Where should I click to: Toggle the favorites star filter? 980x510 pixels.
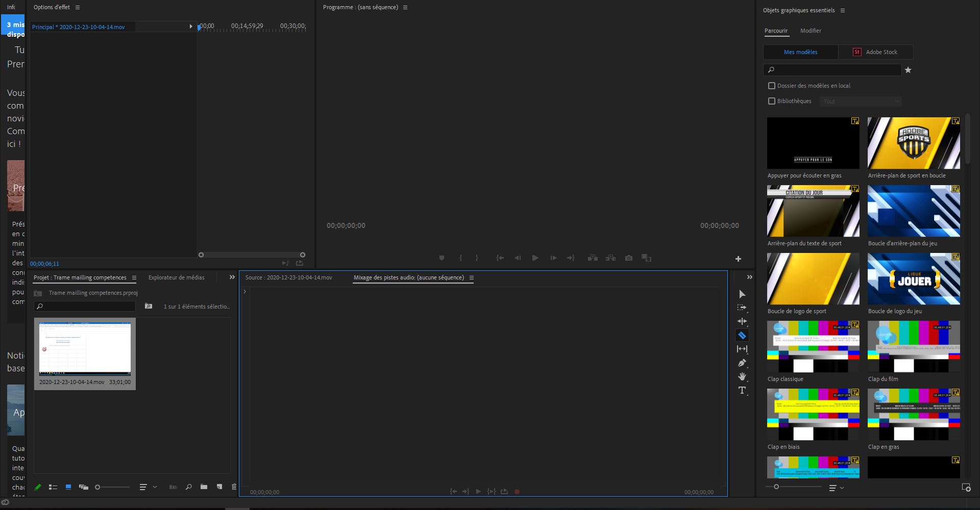pyautogui.click(x=908, y=70)
